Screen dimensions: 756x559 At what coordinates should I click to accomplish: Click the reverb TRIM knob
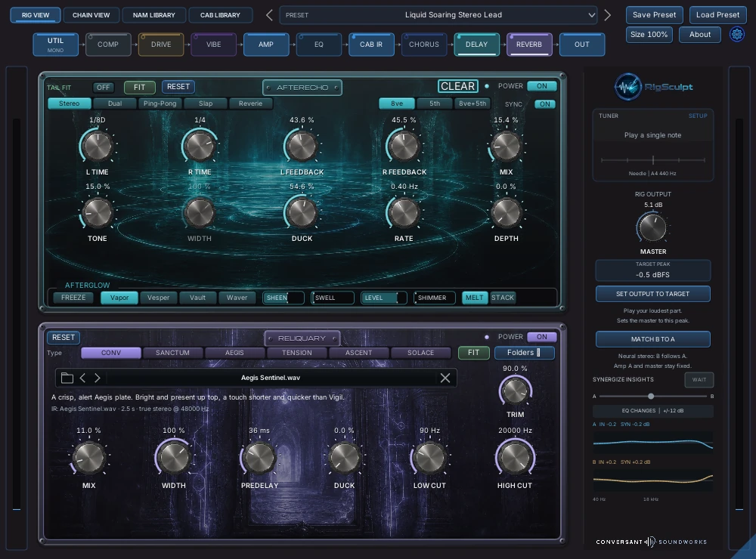pyautogui.click(x=515, y=391)
